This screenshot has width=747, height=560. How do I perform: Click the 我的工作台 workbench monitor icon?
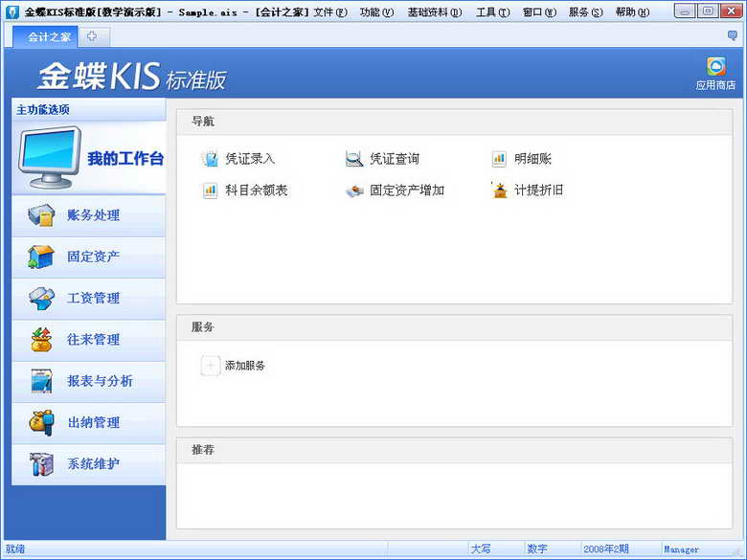50,157
